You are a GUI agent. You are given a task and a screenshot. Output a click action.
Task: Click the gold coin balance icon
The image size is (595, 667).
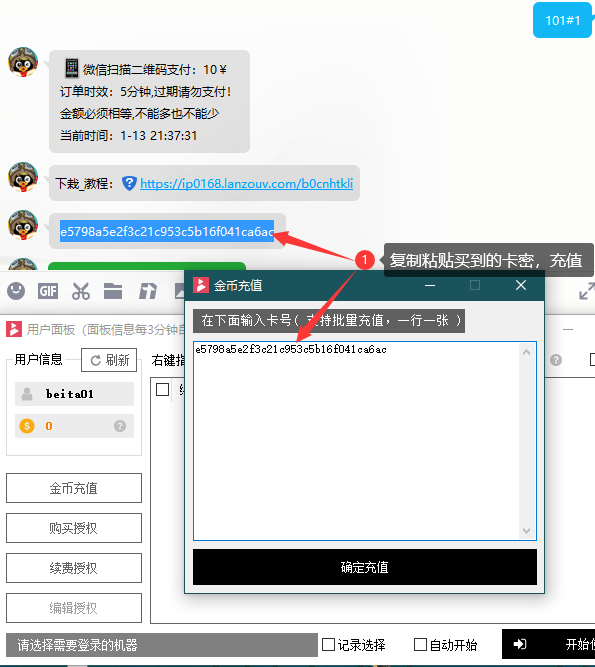coord(27,426)
